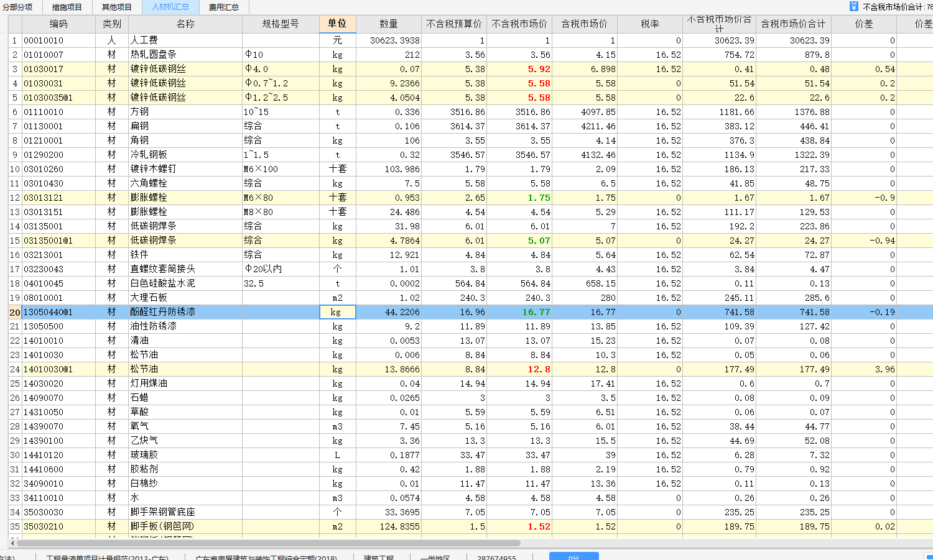This screenshot has width=933, height=560.
Task: Open the 费用汇总 tab
Action: click(224, 7)
